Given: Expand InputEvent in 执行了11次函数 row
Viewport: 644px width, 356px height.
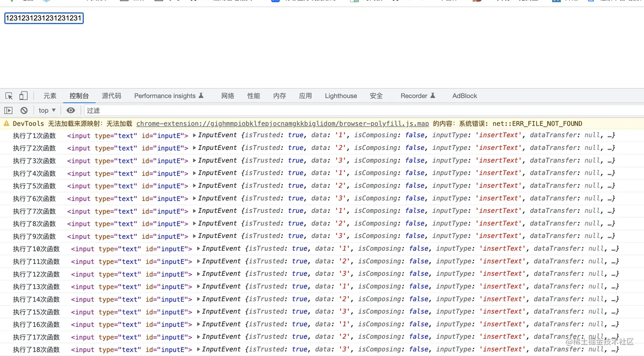Looking at the screenshot, I should [x=198, y=261].
